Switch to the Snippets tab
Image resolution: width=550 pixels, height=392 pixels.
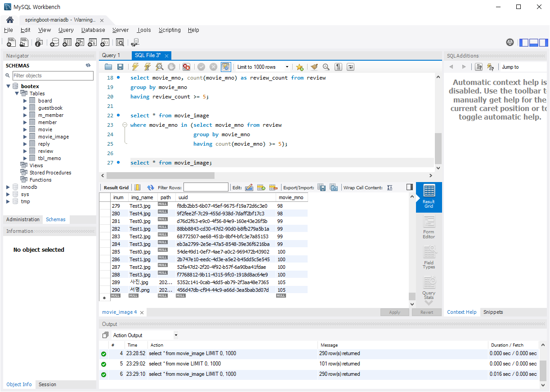click(493, 312)
